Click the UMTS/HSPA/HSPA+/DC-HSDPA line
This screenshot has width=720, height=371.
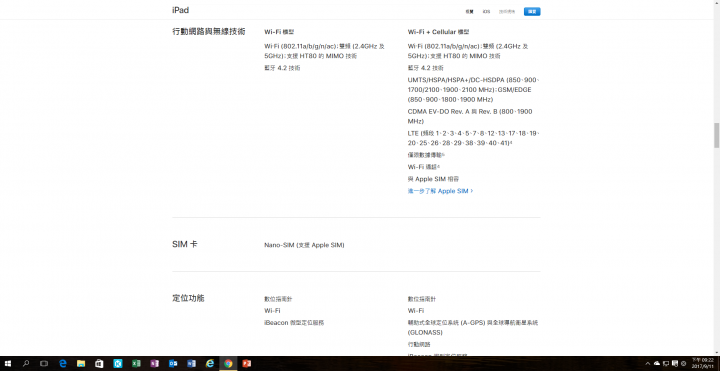(x=473, y=90)
